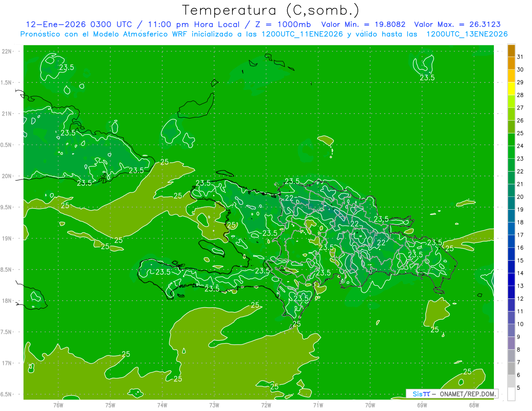This screenshot has width=532, height=411.
Task: Click the 76W longitude axis label
Action: tap(58, 405)
